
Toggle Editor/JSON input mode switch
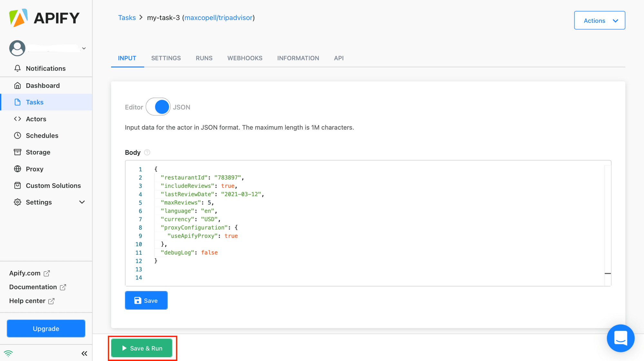pyautogui.click(x=158, y=107)
